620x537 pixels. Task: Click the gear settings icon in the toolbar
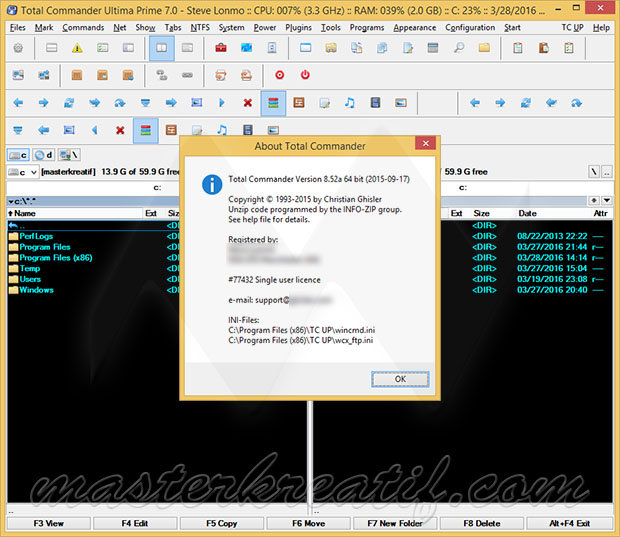point(18,48)
